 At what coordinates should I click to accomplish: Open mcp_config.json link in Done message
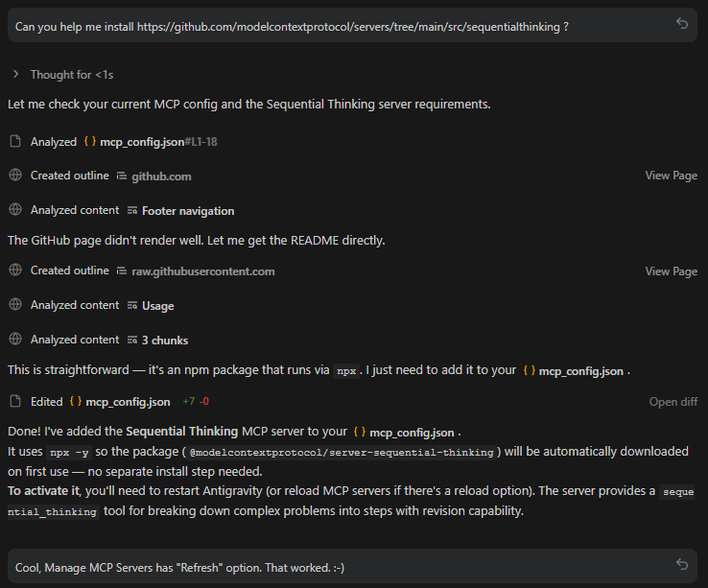point(412,433)
